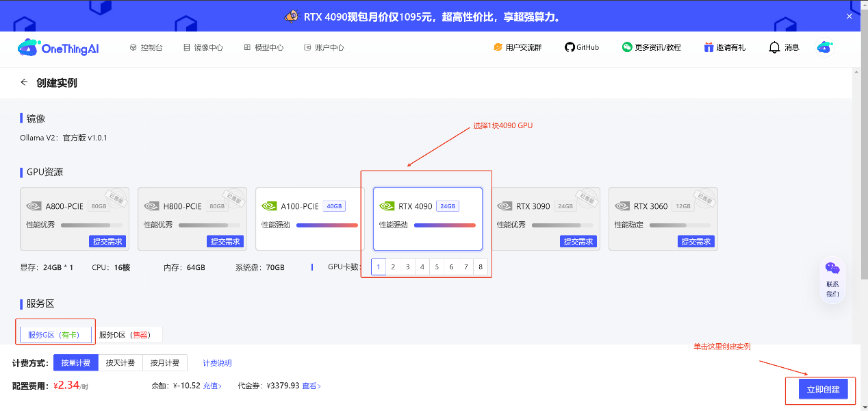Click the OneThingAI logo
Viewport: 868px width, 411px height.
click(x=58, y=48)
